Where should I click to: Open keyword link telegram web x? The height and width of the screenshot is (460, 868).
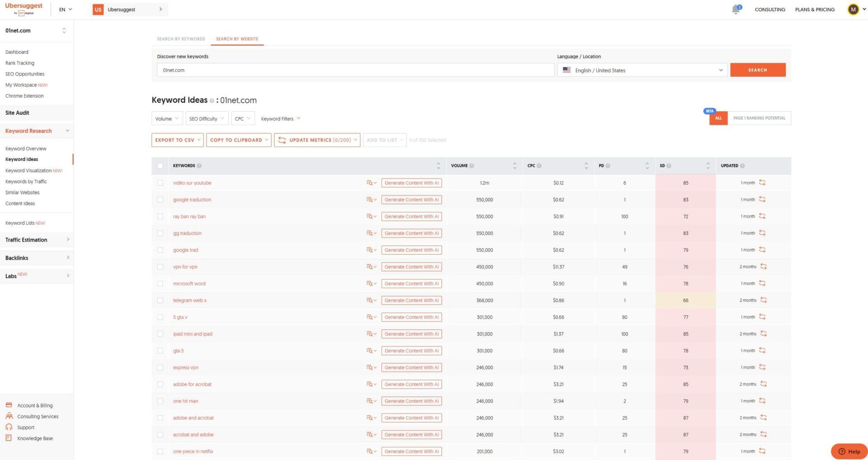190,300
